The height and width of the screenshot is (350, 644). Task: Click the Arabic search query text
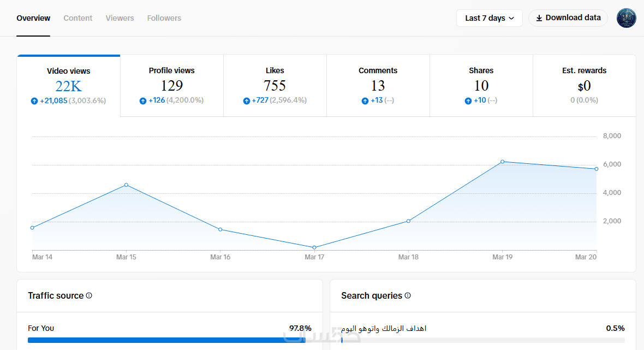tap(384, 328)
